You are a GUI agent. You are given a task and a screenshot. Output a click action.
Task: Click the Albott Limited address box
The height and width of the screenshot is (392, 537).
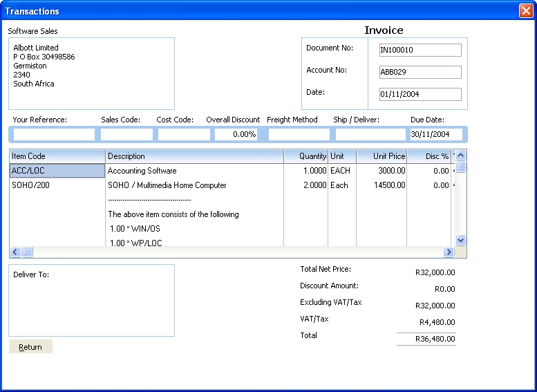(91, 74)
